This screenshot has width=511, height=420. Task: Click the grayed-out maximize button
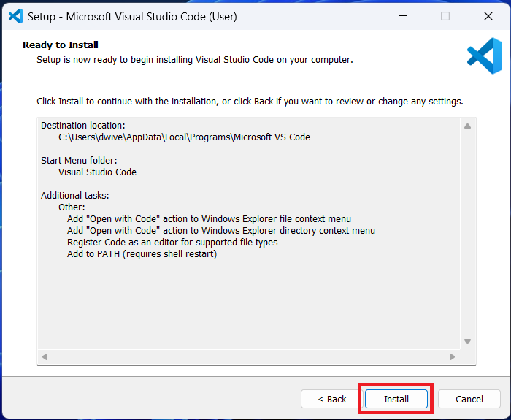(445, 15)
